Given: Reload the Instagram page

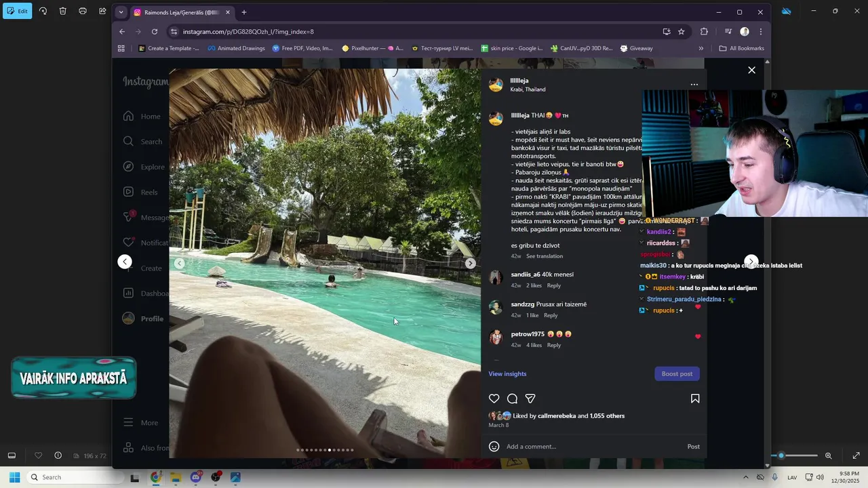Looking at the screenshot, I should click(x=155, y=31).
